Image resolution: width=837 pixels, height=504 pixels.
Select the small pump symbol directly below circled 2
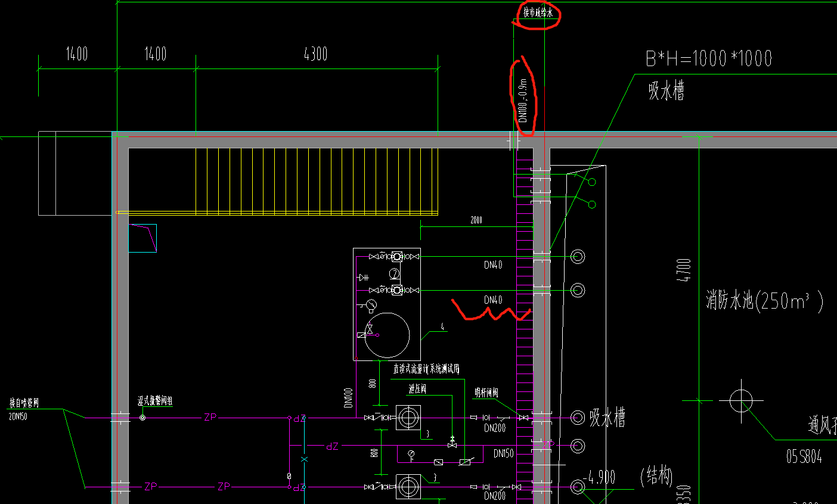pyautogui.click(x=397, y=290)
